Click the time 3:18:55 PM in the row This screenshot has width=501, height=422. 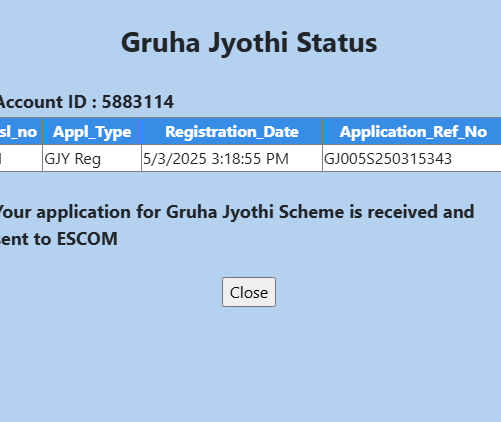coord(250,159)
